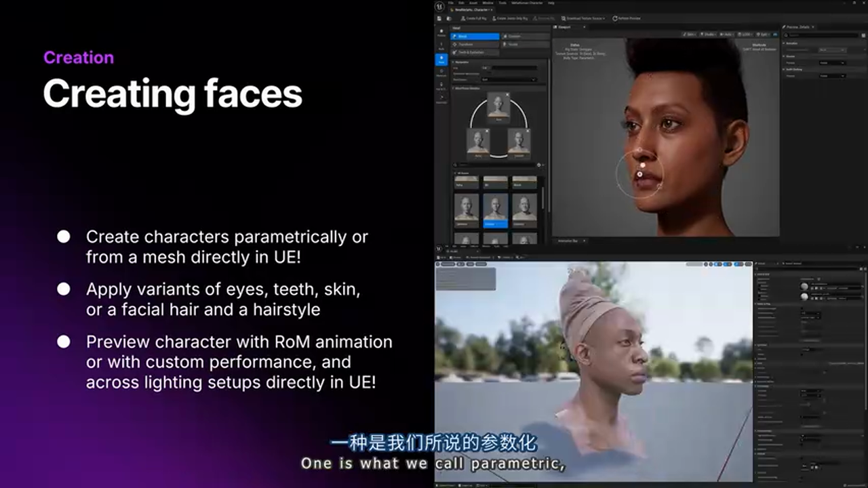Open the File menu
This screenshot has height=488, width=868.
tap(451, 3)
